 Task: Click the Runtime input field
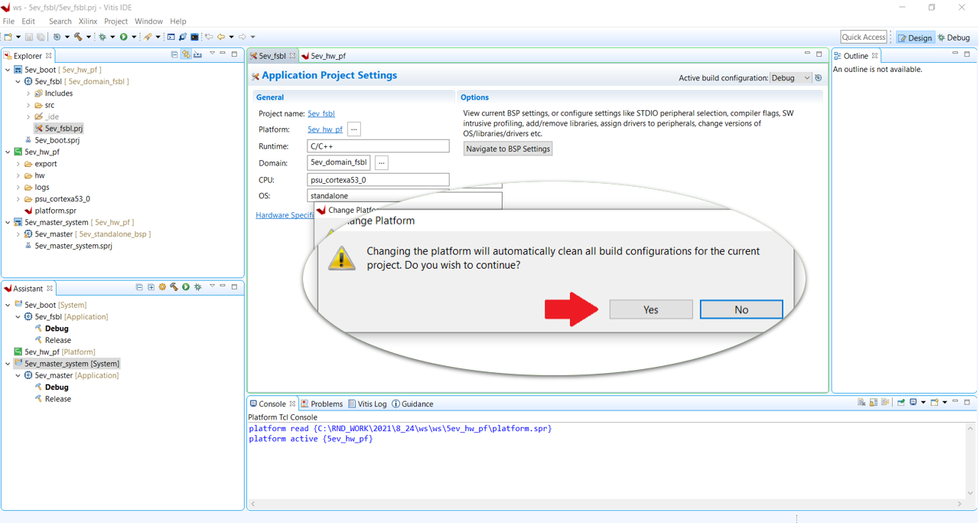(378, 145)
